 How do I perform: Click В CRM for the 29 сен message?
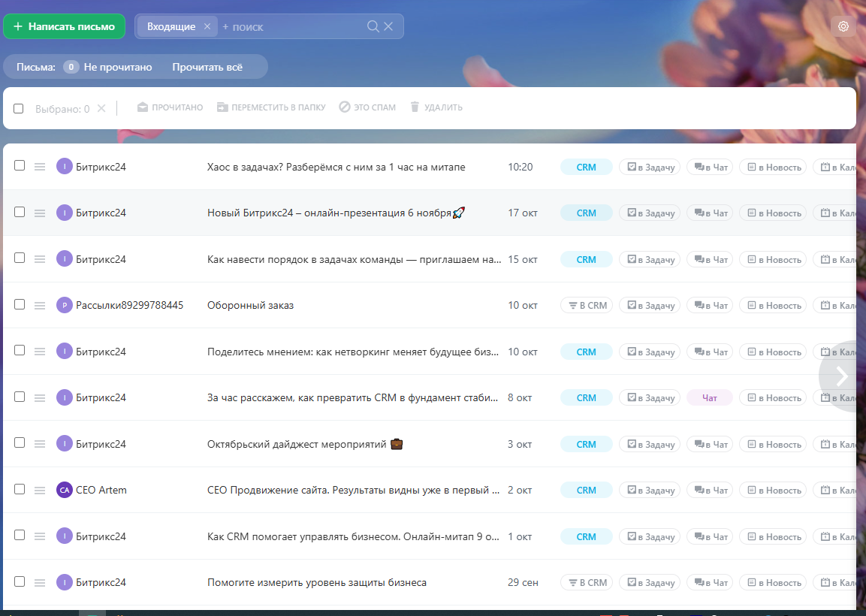point(587,582)
